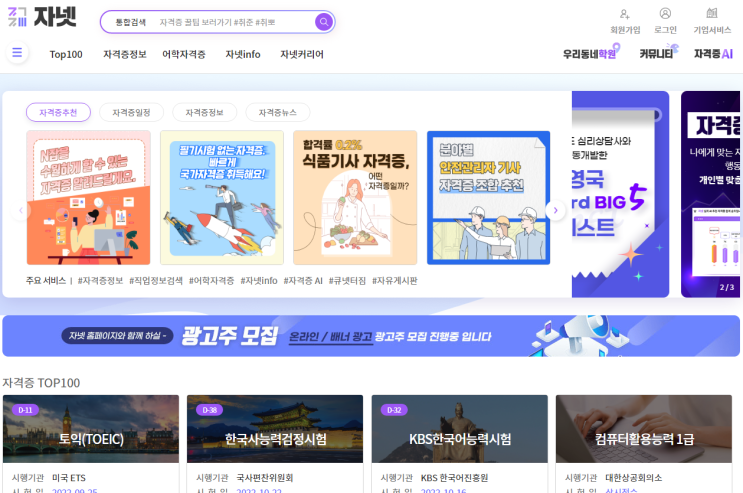The width and height of the screenshot is (743, 493).
Task: Open the hamburger menu icon
Action: pos(17,53)
